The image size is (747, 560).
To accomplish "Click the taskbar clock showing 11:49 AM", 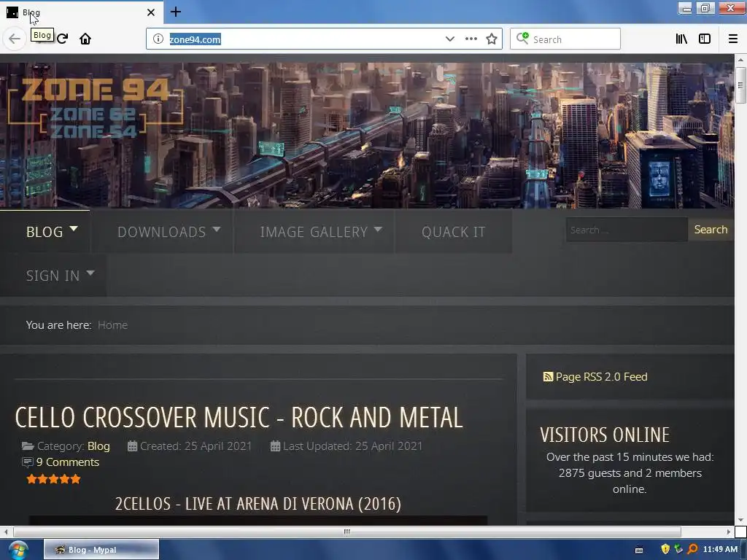I will (x=720, y=550).
